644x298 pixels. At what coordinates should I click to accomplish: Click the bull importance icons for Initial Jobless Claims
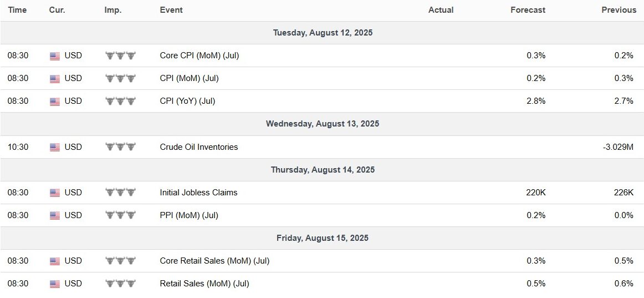point(120,193)
